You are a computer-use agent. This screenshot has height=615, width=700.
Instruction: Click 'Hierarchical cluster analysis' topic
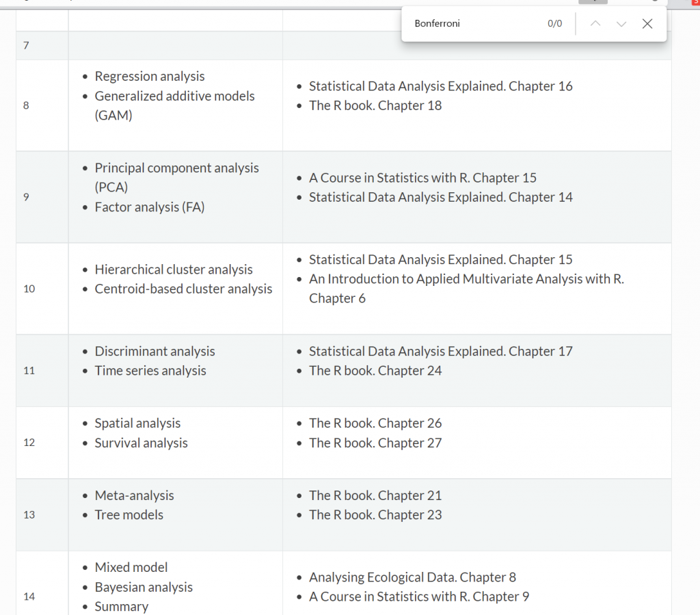pos(174,270)
